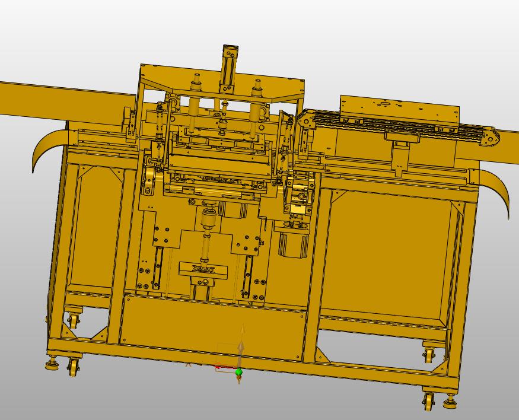Pick the left curved chute guard
Screen dimensions: 519x420
pos(51,149)
